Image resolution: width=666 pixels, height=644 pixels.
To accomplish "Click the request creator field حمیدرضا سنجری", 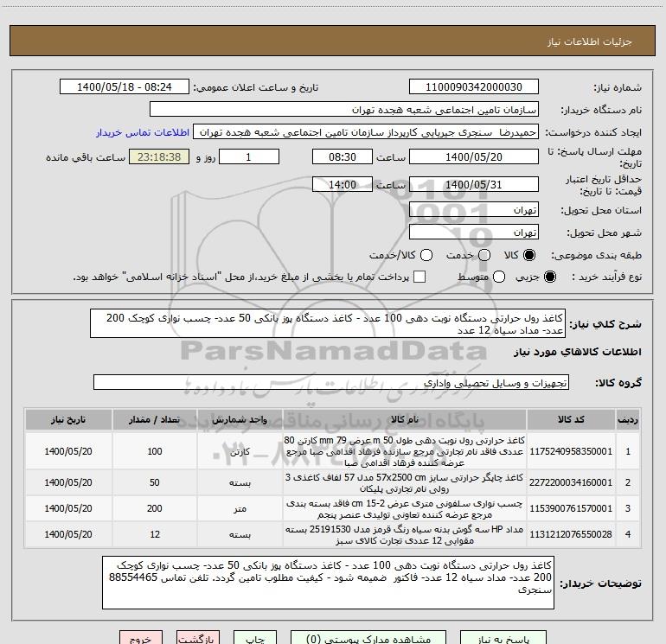I will pos(366,132).
